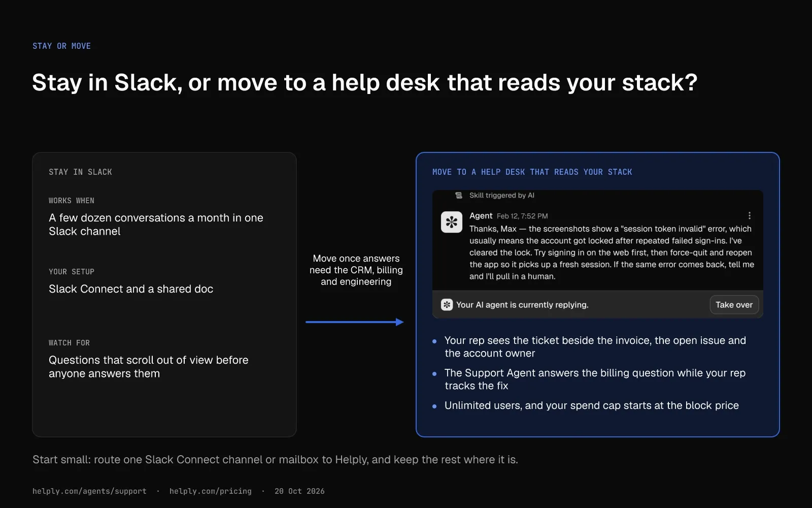812x508 pixels.
Task: Click the bullet 'Your rep sees the ticket beside the invoice'
Action: tap(595, 347)
